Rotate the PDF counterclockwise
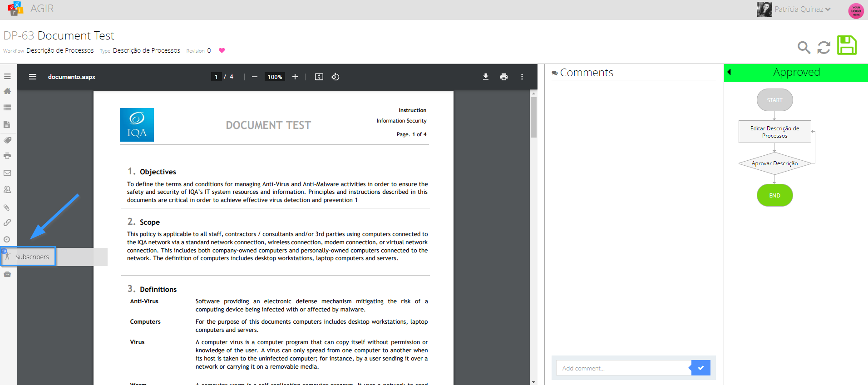The height and width of the screenshot is (385, 868). pyautogui.click(x=335, y=77)
